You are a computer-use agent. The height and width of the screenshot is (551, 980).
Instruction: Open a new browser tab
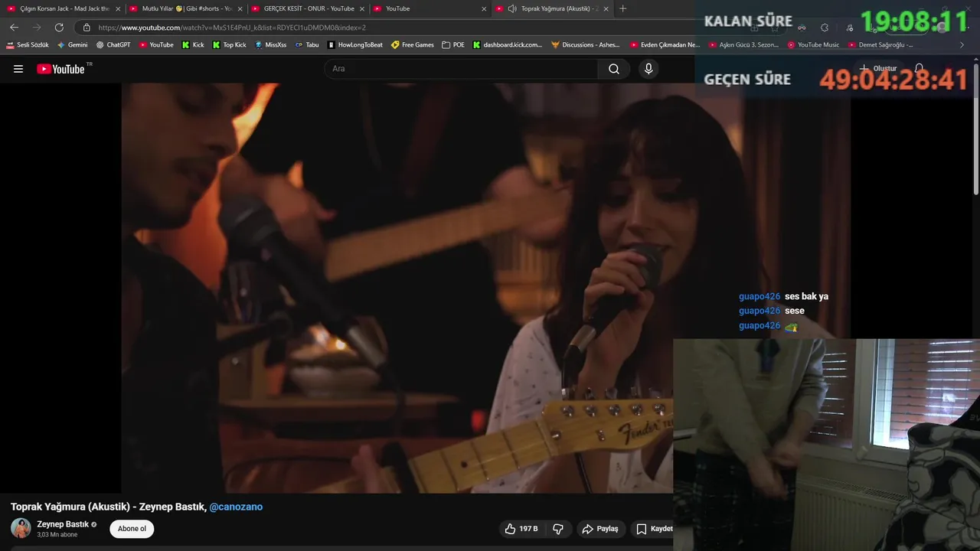(x=622, y=8)
